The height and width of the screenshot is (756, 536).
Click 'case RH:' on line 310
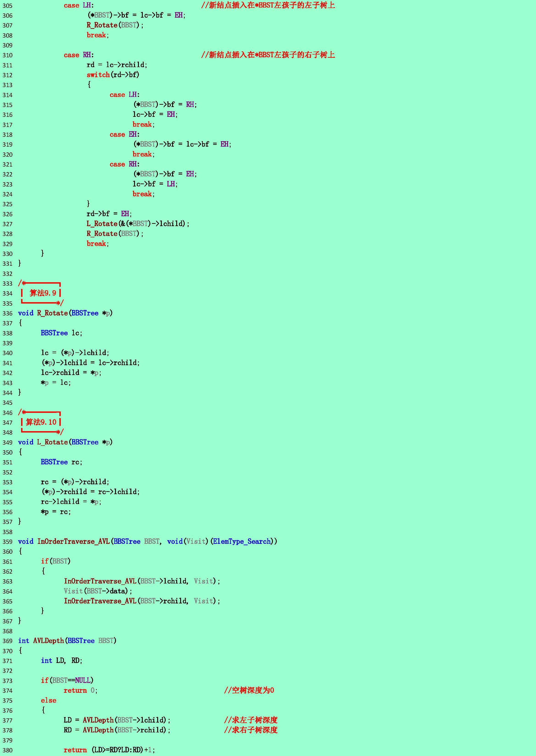[79, 55]
